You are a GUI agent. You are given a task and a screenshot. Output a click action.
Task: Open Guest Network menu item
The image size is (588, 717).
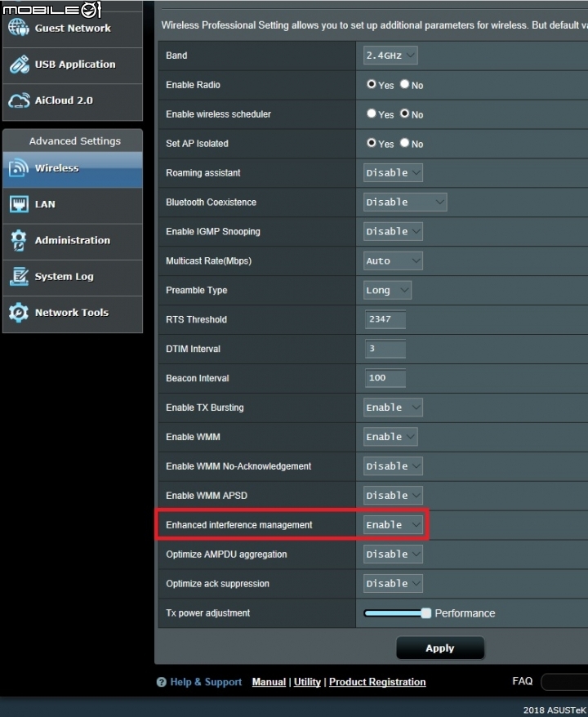coord(73,29)
